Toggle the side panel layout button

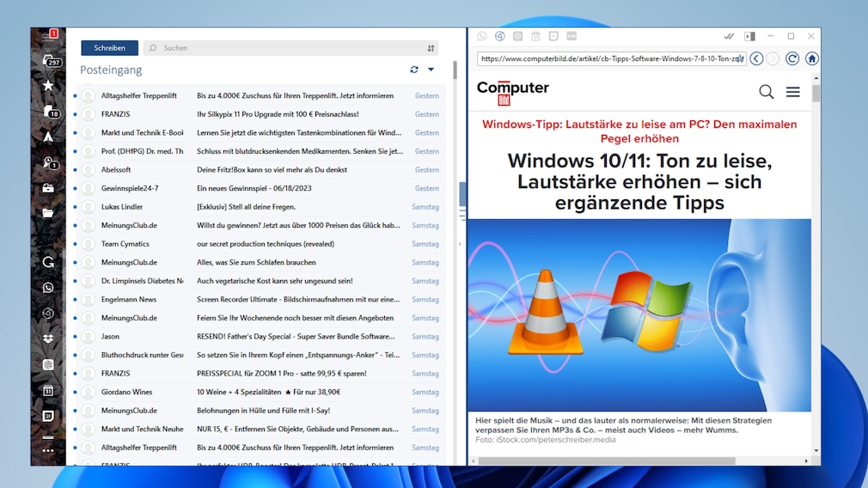749,36
